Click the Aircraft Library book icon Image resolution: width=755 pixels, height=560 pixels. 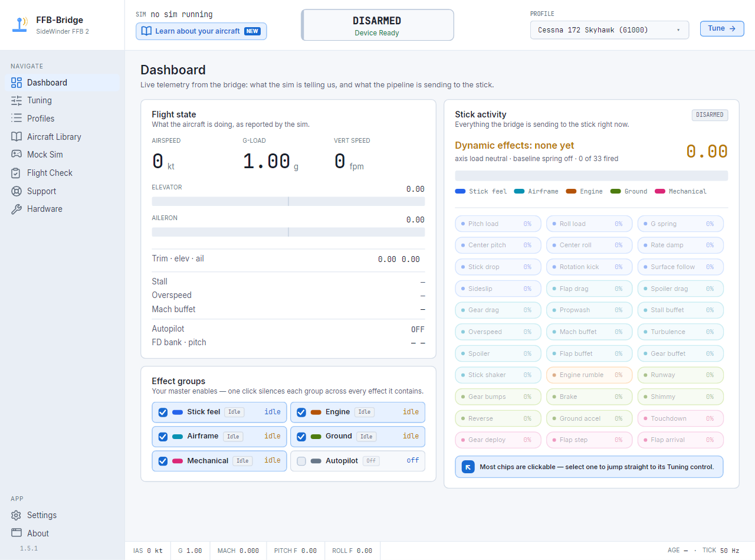click(x=17, y=136)
